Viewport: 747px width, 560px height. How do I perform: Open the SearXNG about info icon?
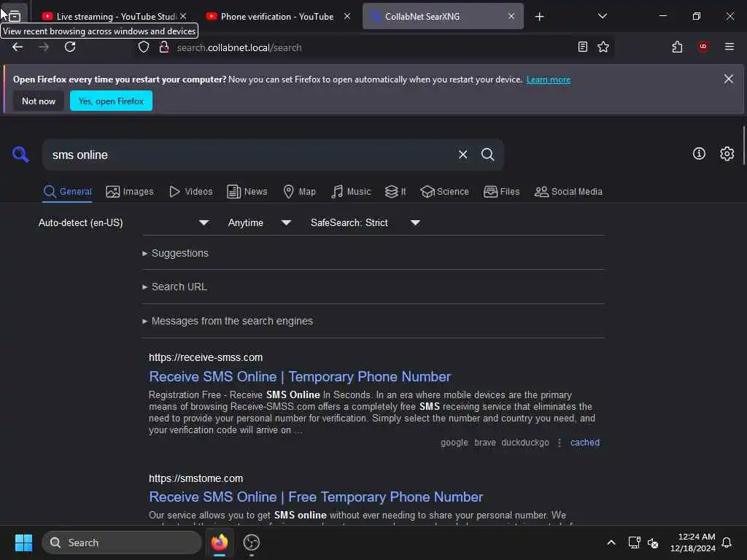coord(699,153)
